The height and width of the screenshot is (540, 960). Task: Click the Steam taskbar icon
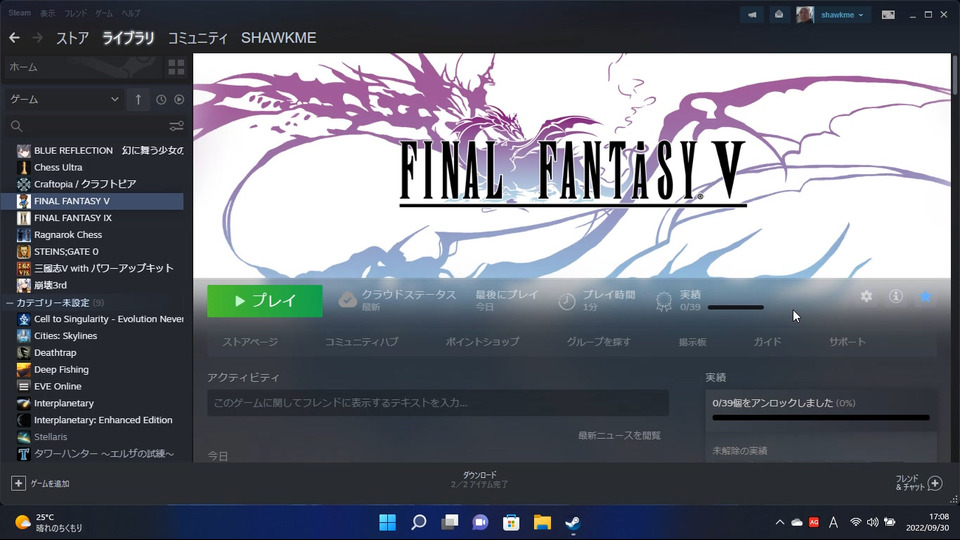point(573,522)
